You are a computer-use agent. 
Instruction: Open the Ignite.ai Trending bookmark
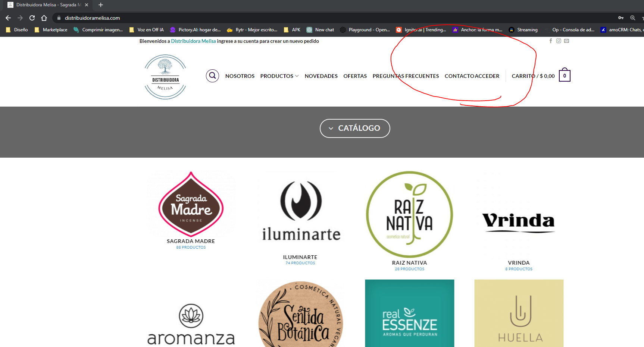421,30
